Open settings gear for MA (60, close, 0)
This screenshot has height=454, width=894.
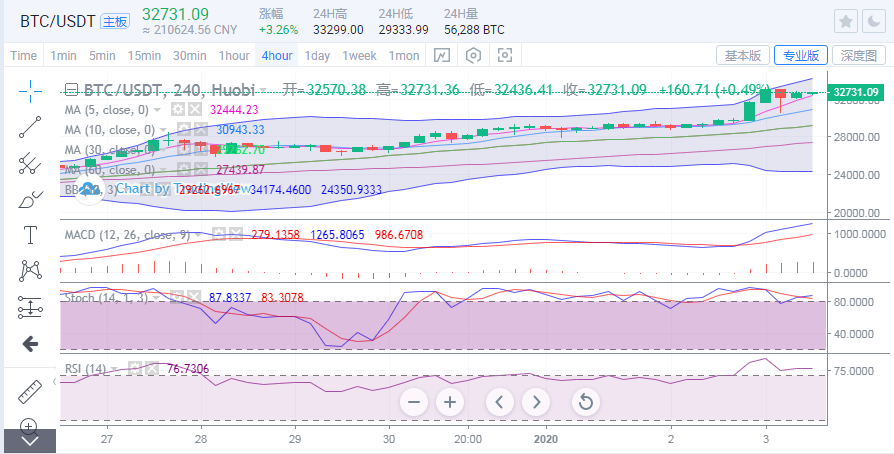coord(183,169)
